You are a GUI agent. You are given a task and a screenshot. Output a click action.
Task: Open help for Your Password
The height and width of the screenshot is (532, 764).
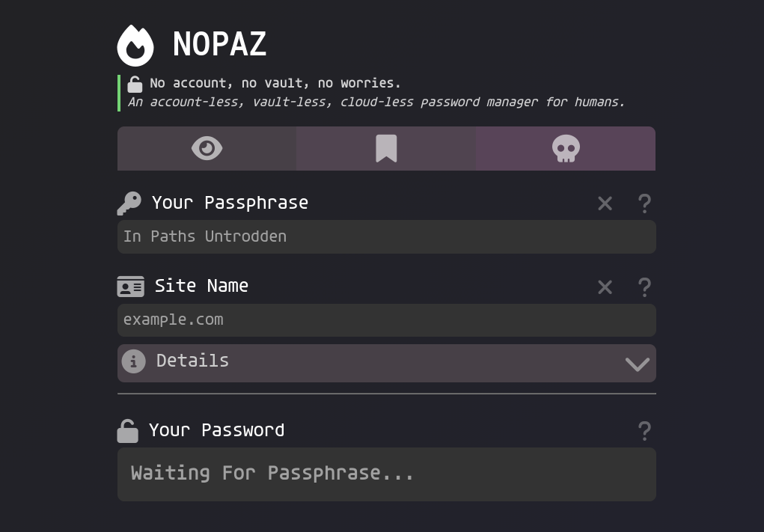(x=644, y=430)
